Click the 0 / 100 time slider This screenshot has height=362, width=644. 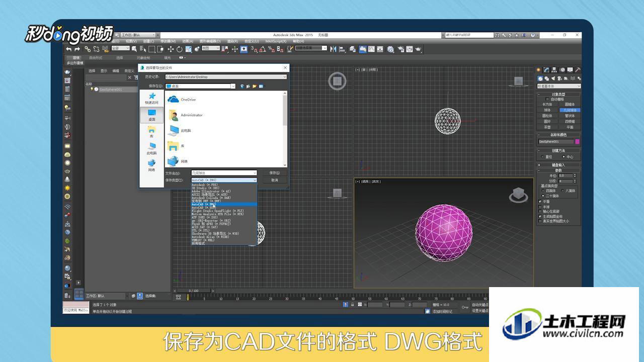click(x=194, y=291)
